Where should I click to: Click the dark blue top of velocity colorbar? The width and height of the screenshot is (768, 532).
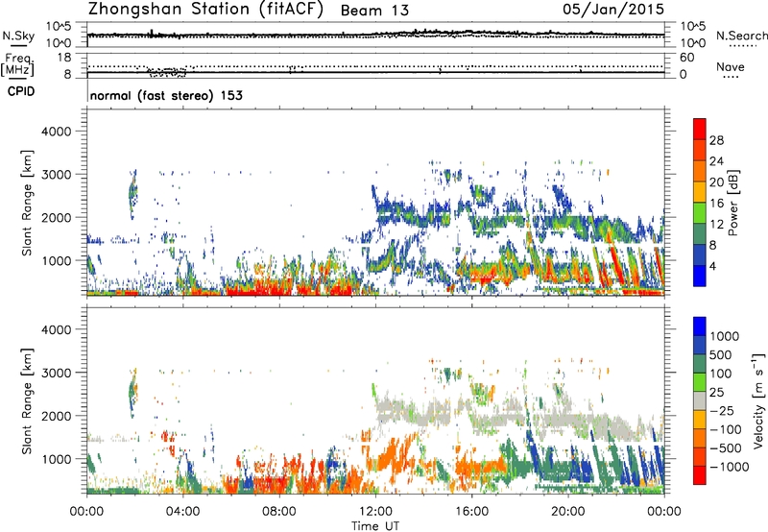tap(700, 326)
